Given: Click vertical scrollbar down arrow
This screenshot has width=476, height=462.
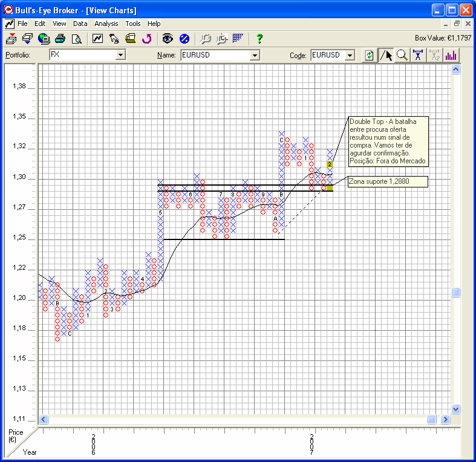Looking at the screenshot, I should [455, 409].
